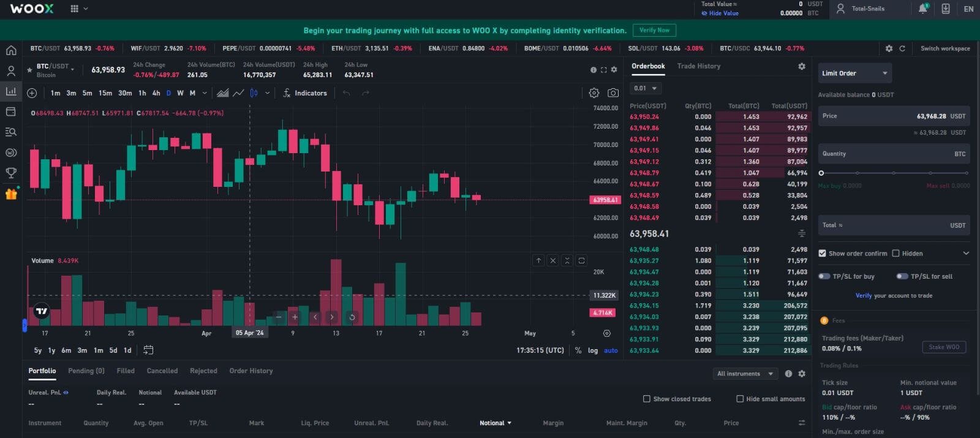Image resolution: width=980 pixels, height=438 pixels.
Task: Click the Stake WOO button
Action: (x=943, y=347)
